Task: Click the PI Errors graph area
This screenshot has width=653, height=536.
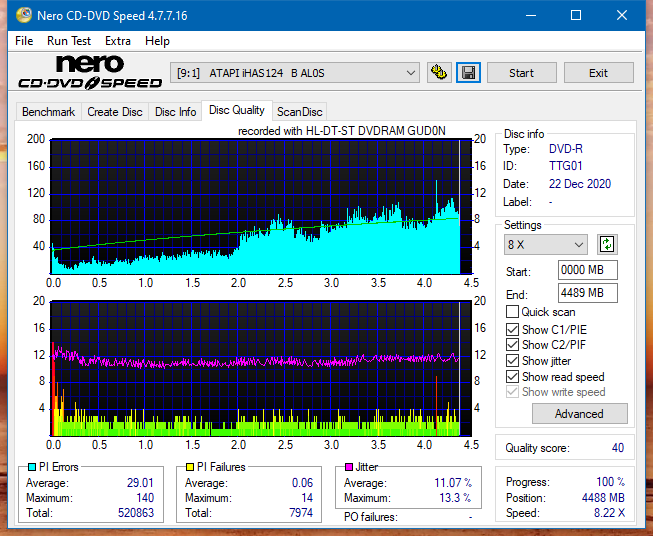Action: point(261,207)
